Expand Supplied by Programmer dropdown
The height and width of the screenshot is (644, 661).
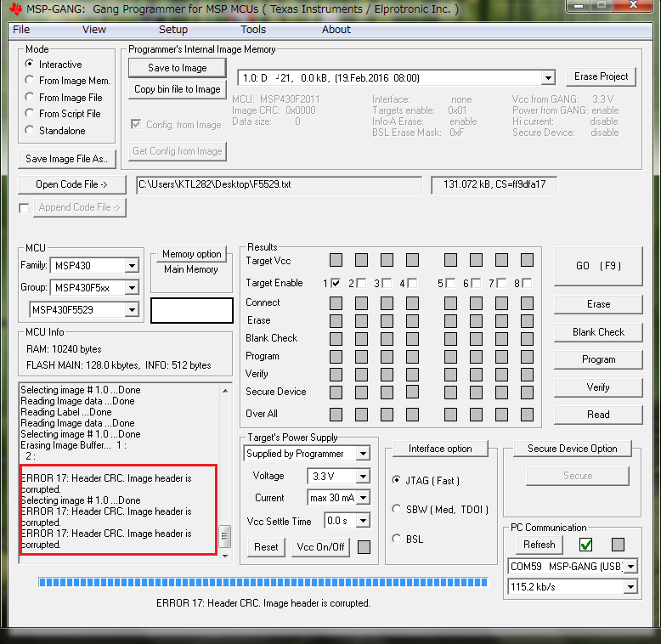363,454
